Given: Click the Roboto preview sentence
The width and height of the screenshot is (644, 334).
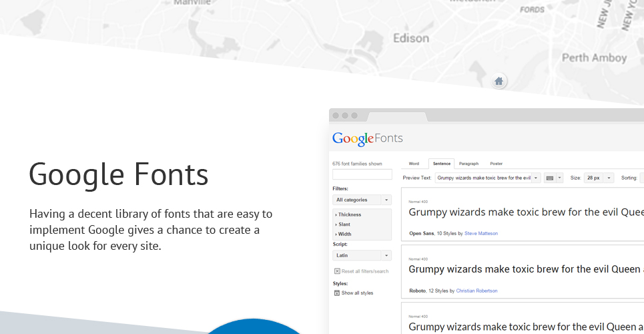Looking at the screenshot, I should tap(526, 269).
